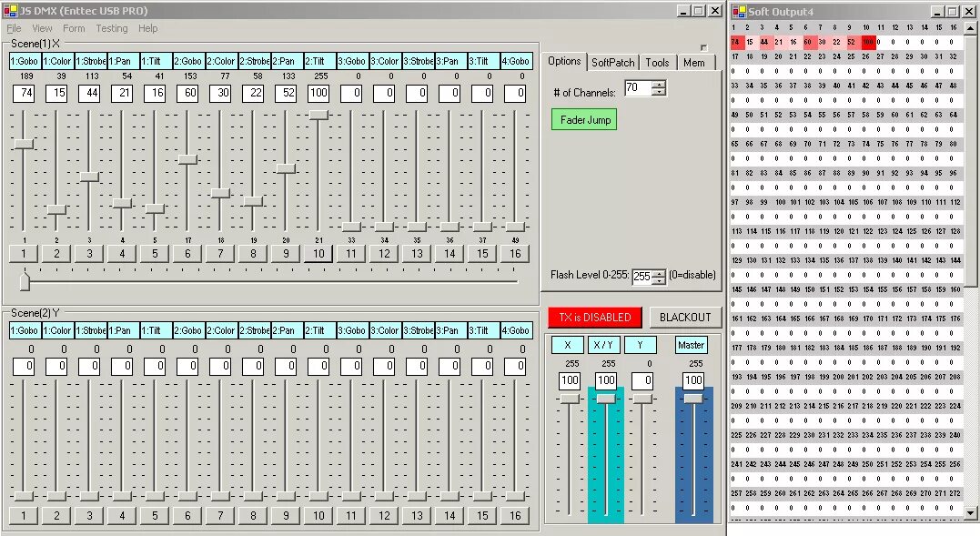The image size is (980, 536).
Task: Click Scene 1 label 4:Gobo
Action: click(x=516, y=61)
